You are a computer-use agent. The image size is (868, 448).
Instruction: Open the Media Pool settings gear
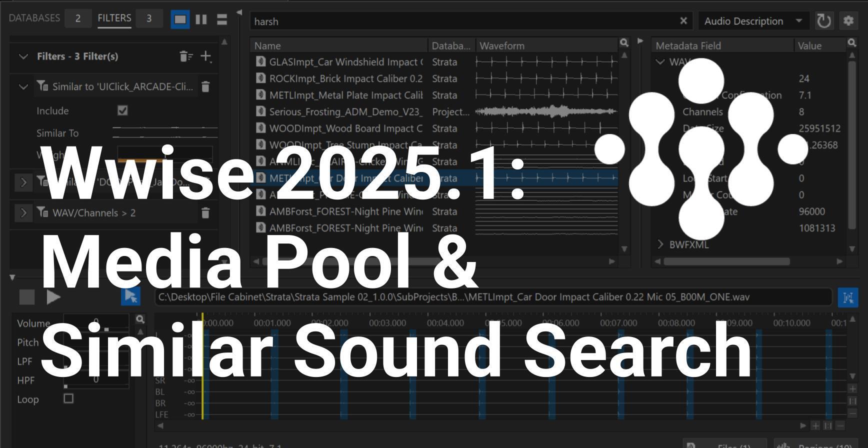(848, 21)
